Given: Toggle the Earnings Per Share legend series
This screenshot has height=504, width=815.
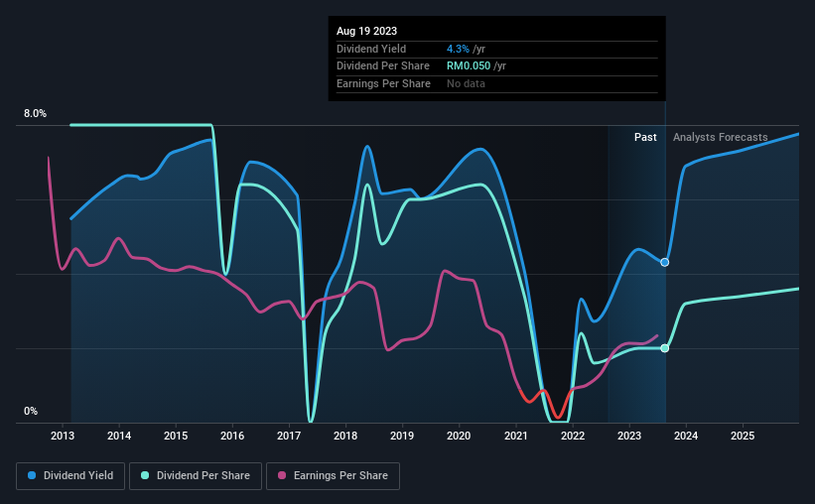Looking at the screenshot, I should [x=333, y=476].
